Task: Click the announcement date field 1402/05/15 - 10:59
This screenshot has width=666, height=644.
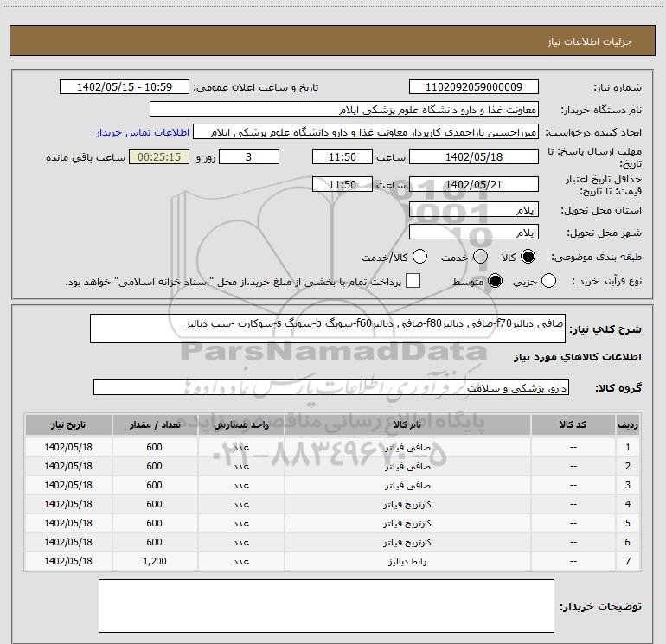Action: pos(125,86)
